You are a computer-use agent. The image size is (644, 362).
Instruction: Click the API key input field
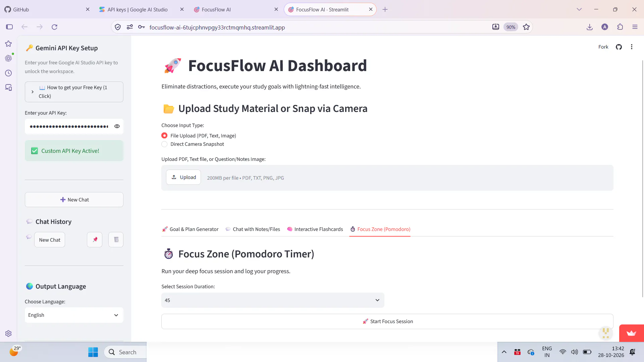tap(69, 126)
